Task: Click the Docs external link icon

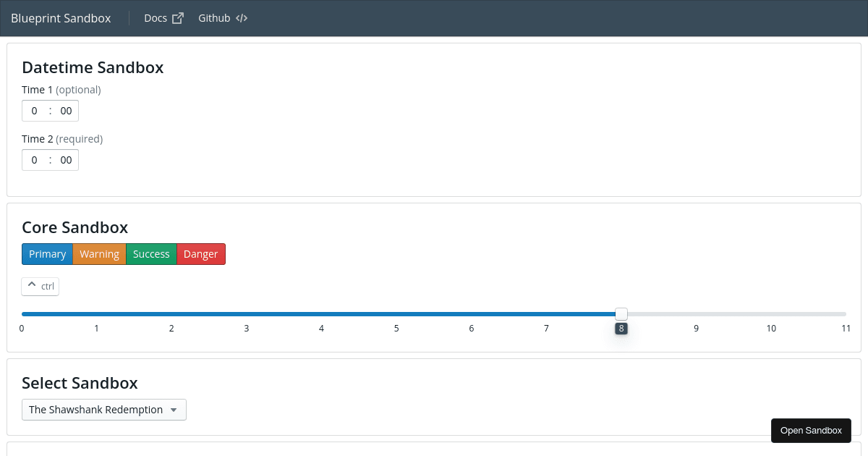Action: pyautogui.click(x=178, y=18)
